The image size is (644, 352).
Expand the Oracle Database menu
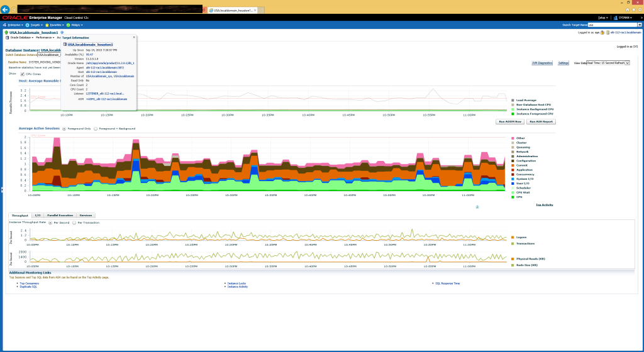(x=19, y=38)
